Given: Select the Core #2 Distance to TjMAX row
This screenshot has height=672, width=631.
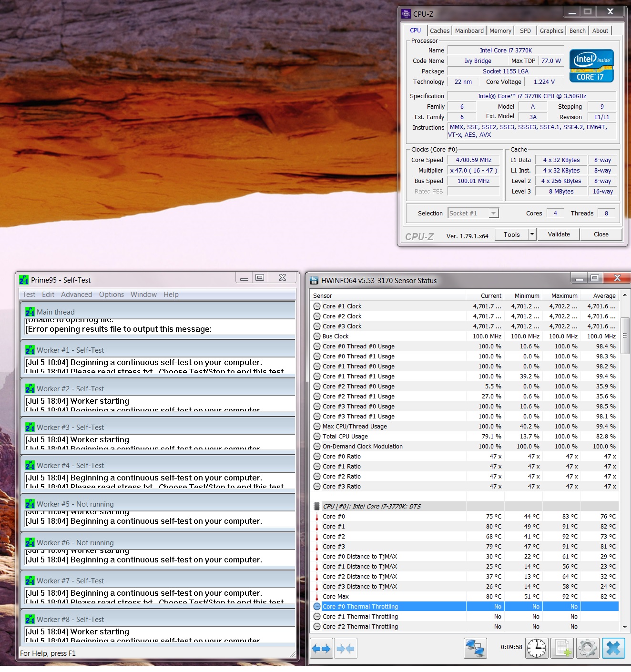Looking at the screenshot, I should 465,576.
